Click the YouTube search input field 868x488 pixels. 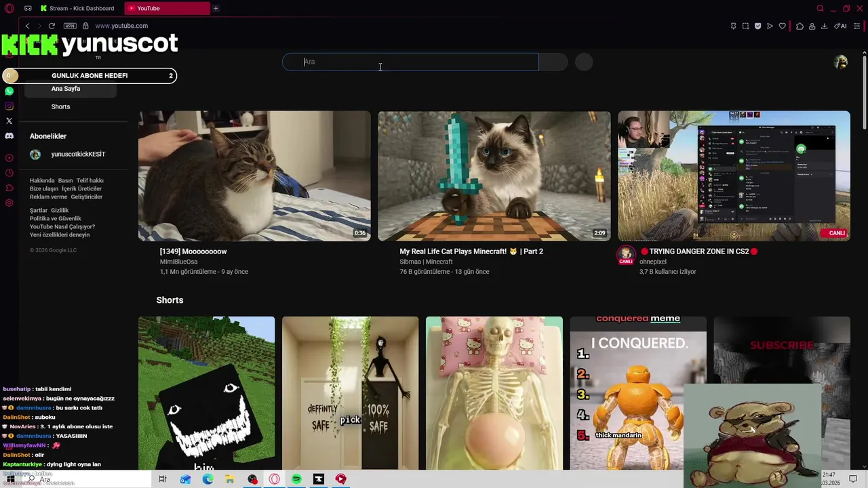point(410,62)
